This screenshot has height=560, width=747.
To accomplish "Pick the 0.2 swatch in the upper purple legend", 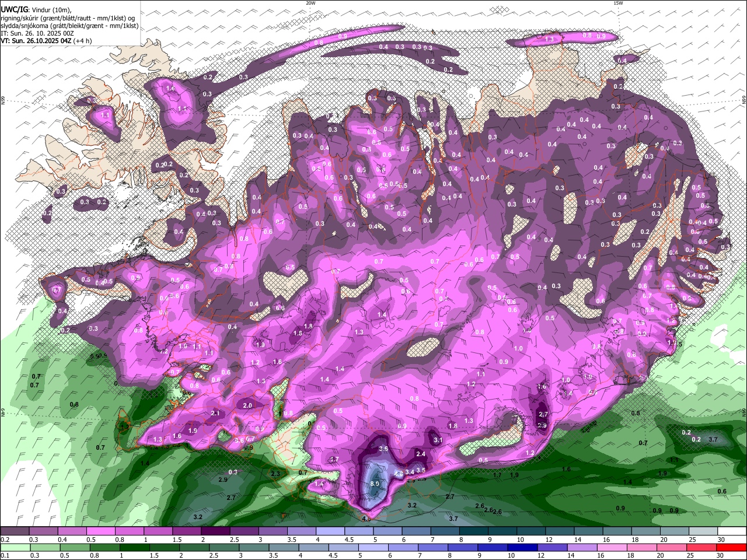I will (x=15, y=531).
